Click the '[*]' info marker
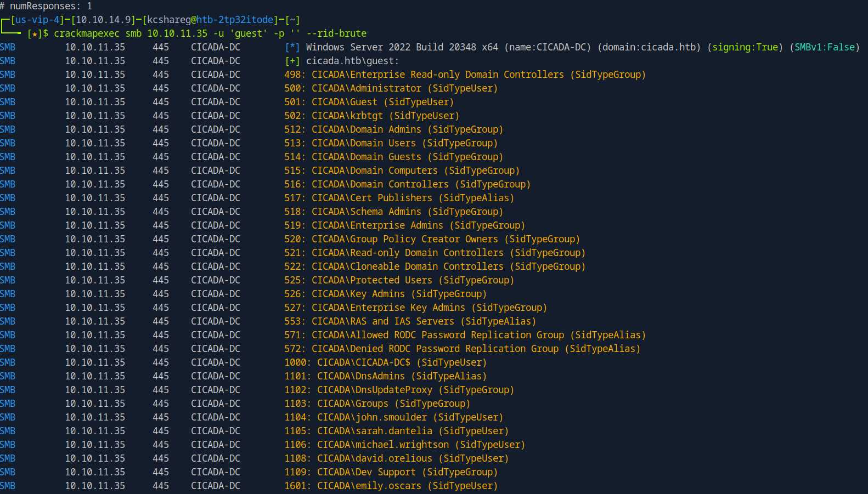 coord(292,47)
